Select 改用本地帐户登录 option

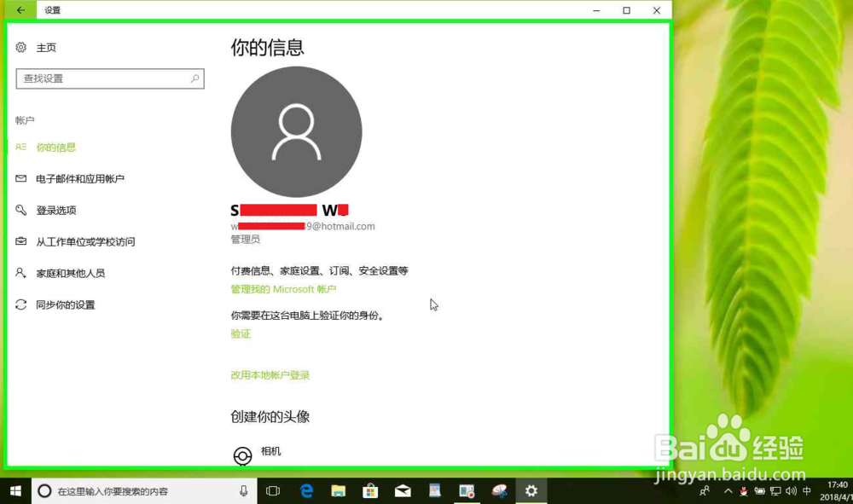coord(269,374)
